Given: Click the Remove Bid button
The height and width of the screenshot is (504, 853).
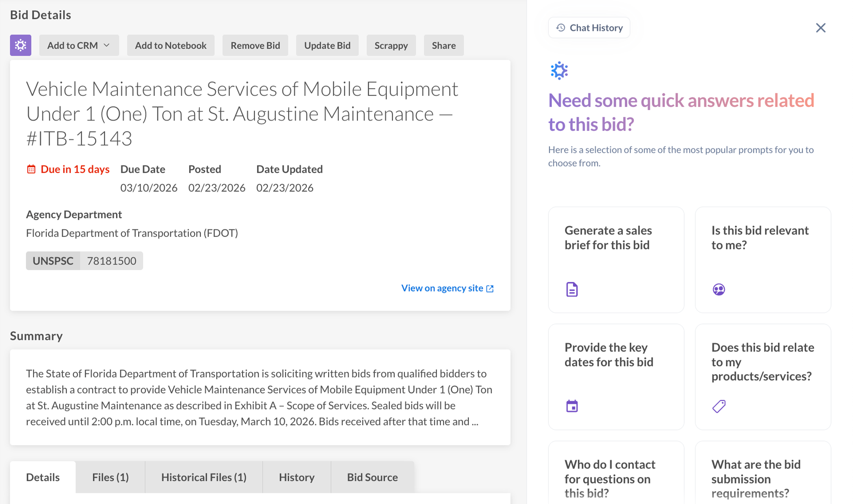Looking at the screenshot, I should [x=255, y=45].
